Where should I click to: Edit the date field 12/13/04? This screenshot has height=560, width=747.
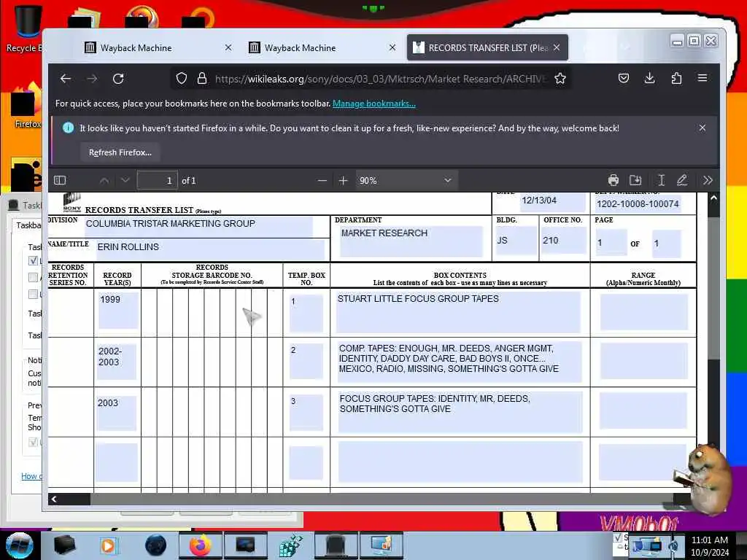coord(552,202)
